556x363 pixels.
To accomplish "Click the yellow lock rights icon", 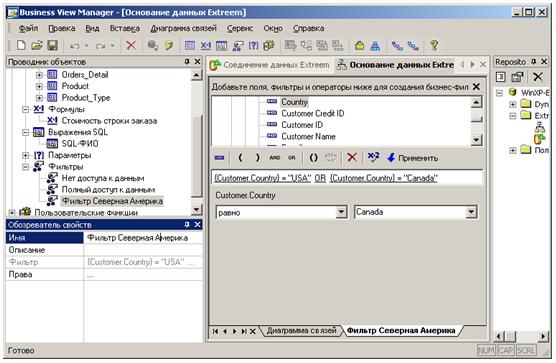I will coord(360,46).
